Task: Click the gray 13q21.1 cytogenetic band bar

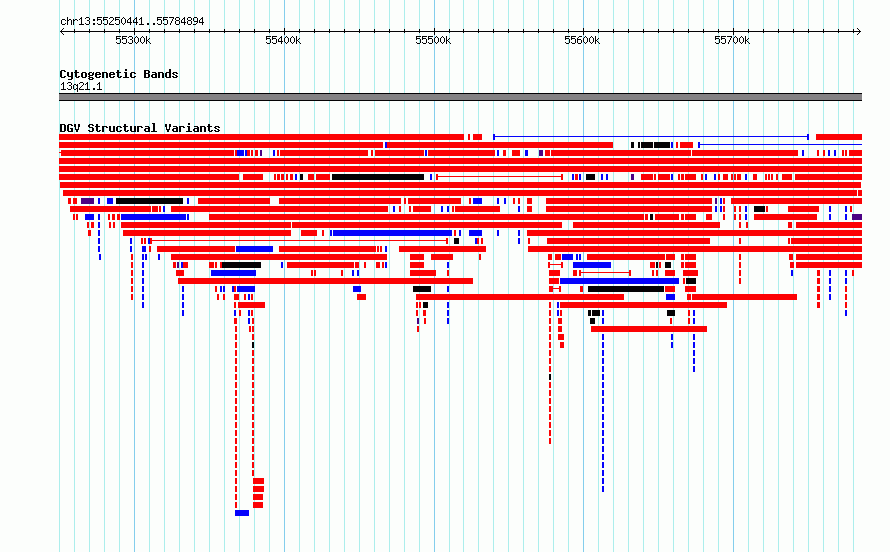Action: tap(460, 97)
